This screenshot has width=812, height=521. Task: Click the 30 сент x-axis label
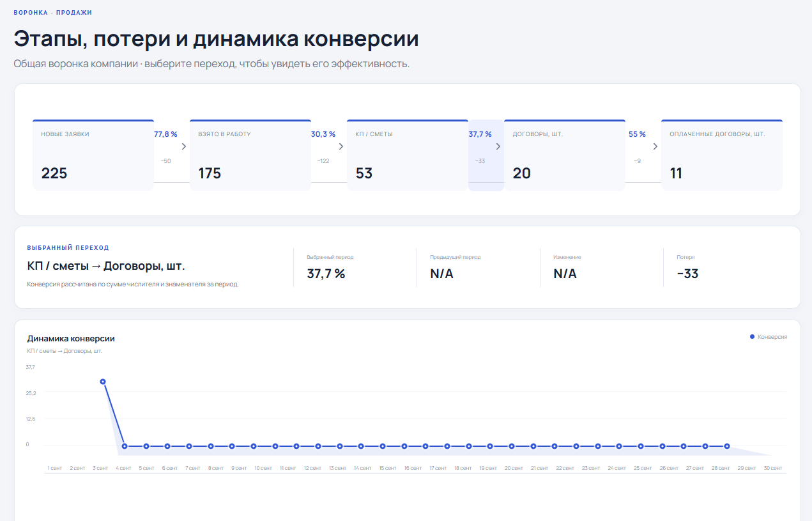773,468
